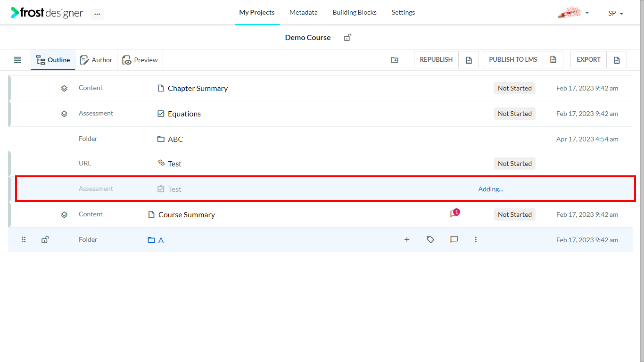Switch to Outline view
644x362 pixels.
pos(53,60)
